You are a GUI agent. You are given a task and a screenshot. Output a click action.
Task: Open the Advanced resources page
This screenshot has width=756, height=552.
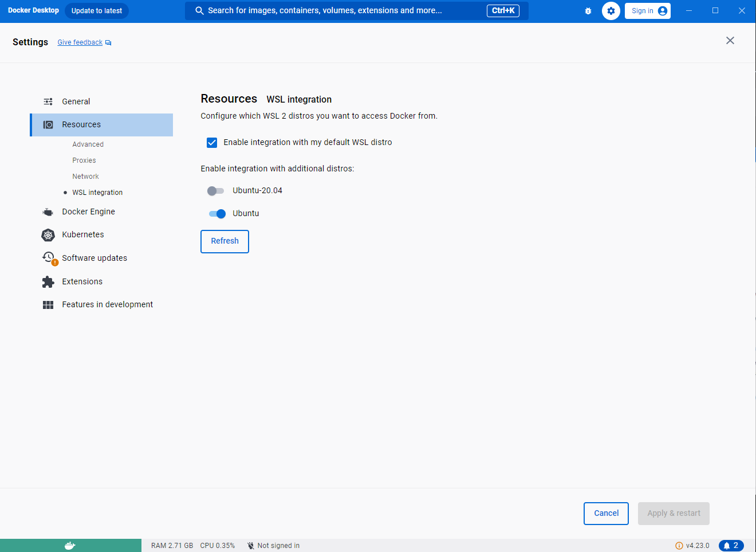tap(88, 144)
